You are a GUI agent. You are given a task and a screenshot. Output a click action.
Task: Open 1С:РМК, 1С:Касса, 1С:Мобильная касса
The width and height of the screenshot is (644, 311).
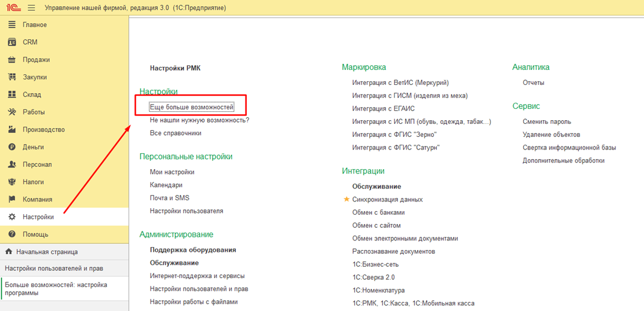(413, 304)
